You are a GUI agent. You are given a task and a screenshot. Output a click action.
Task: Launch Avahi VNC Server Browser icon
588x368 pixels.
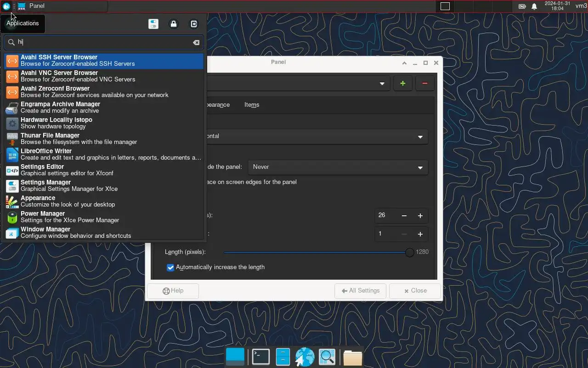click(x=12, y=76)
